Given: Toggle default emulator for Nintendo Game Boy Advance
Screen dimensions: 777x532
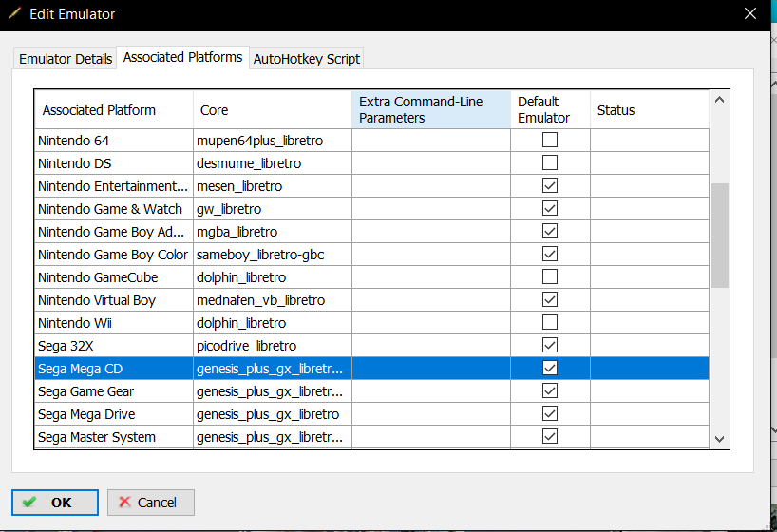Looking at the screenshot, I should pyautogui.click(x=550, y=231).
